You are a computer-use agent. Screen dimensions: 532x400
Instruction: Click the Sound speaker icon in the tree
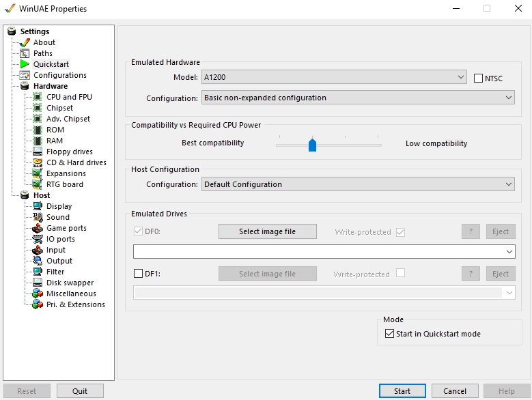point(38,217)
